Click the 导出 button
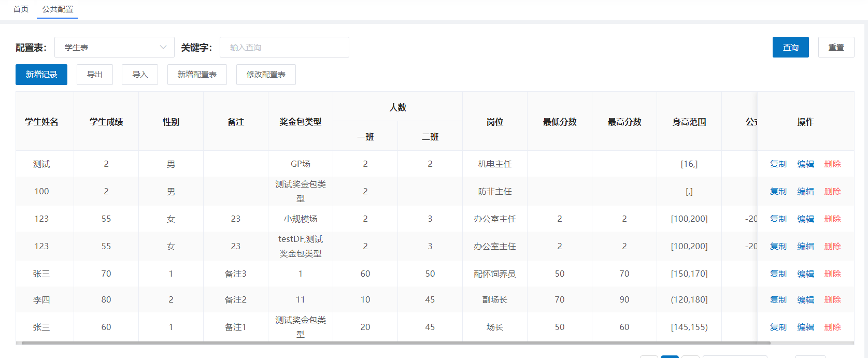Image resolution: width=868 pixels, height=358 pixels. (x=95, y=75)
